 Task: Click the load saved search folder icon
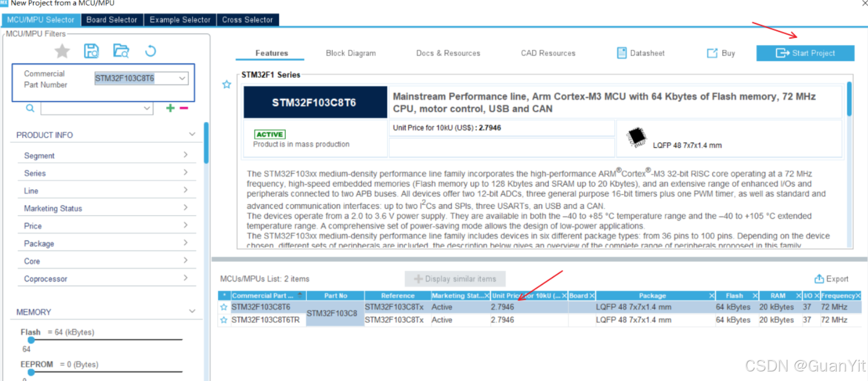pyautogui.click(x=121, y=51)
